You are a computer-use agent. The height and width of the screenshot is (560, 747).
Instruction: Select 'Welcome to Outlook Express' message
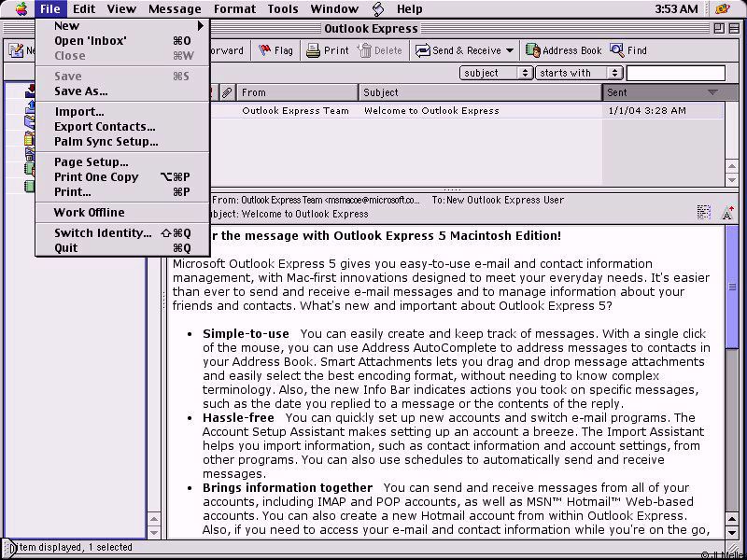(x=431, y=110)
